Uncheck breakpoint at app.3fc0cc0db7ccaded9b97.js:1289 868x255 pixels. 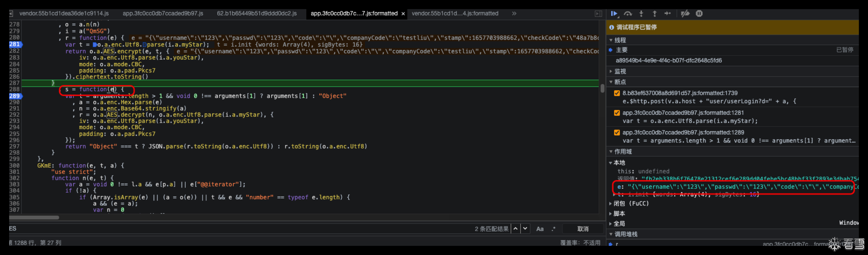tap(617, 133)
